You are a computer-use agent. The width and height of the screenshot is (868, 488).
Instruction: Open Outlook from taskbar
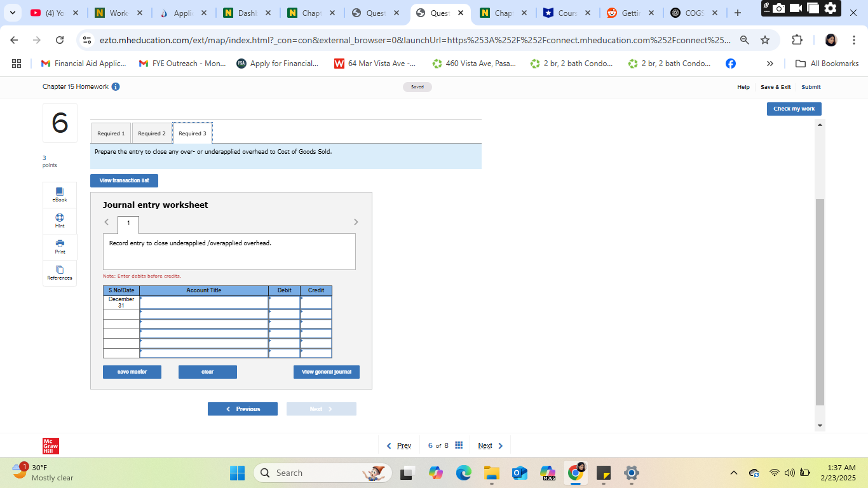[x=520, y=473]
